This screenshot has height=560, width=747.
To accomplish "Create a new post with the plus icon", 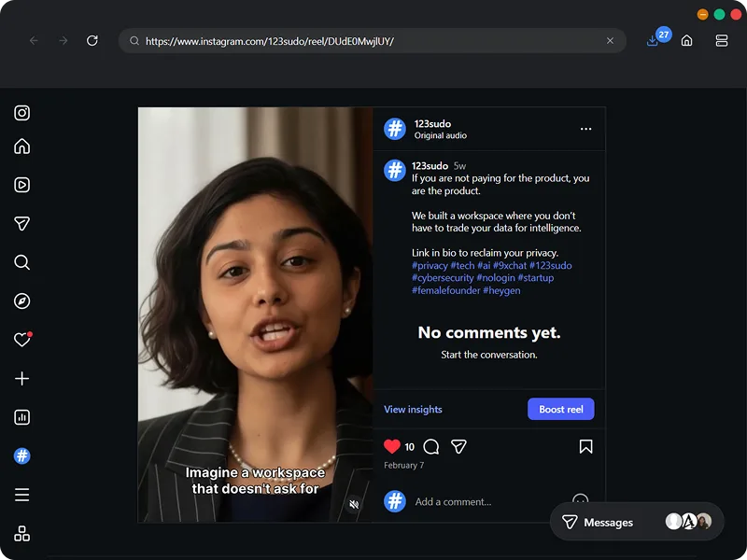I will (22, 379).
